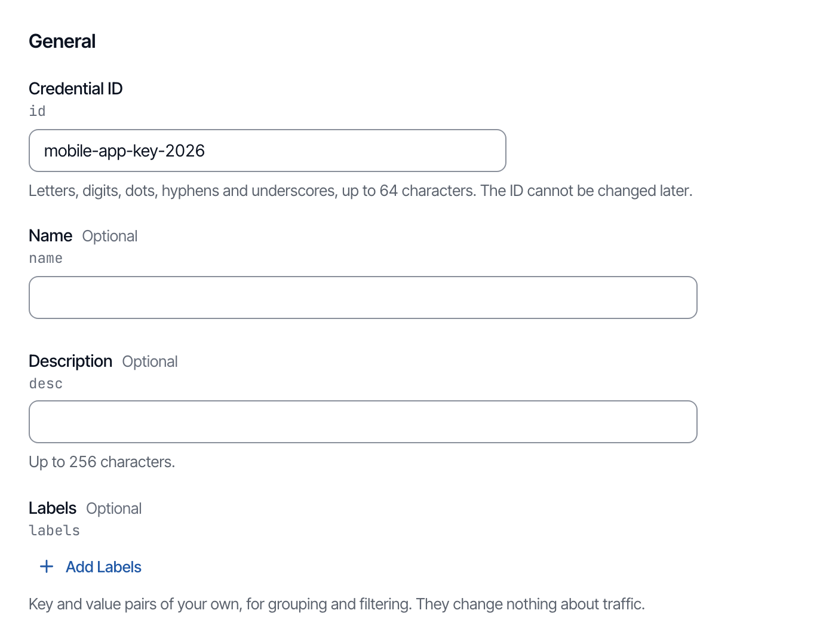Click the Optional tag next to Description
829x644 pixels.
150,361
